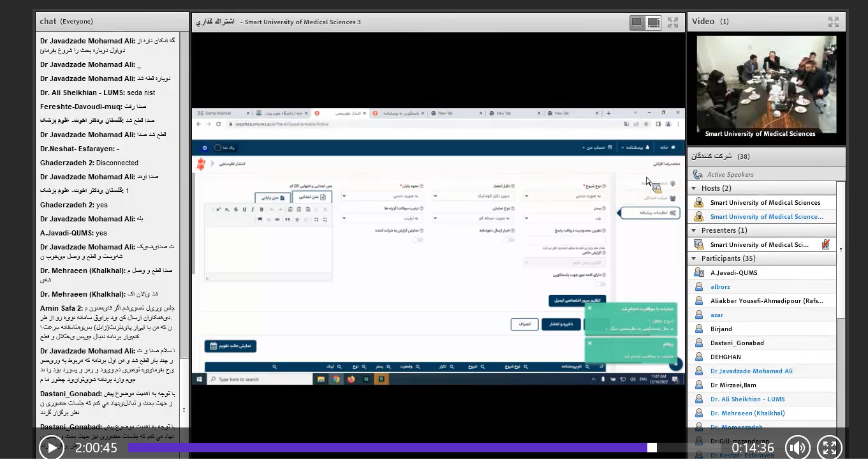
Task: Open Firefox from the taskbar
Action: (351, 379)
